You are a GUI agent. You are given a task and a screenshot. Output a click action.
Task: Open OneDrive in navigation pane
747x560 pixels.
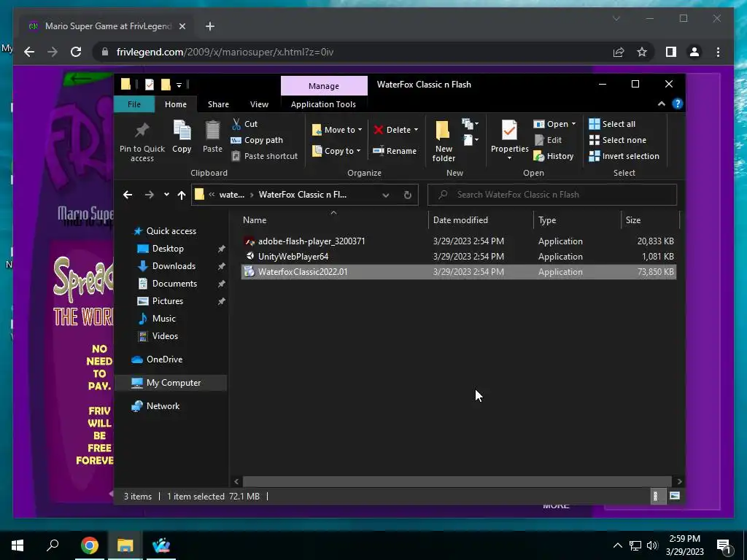coord(164,359)
